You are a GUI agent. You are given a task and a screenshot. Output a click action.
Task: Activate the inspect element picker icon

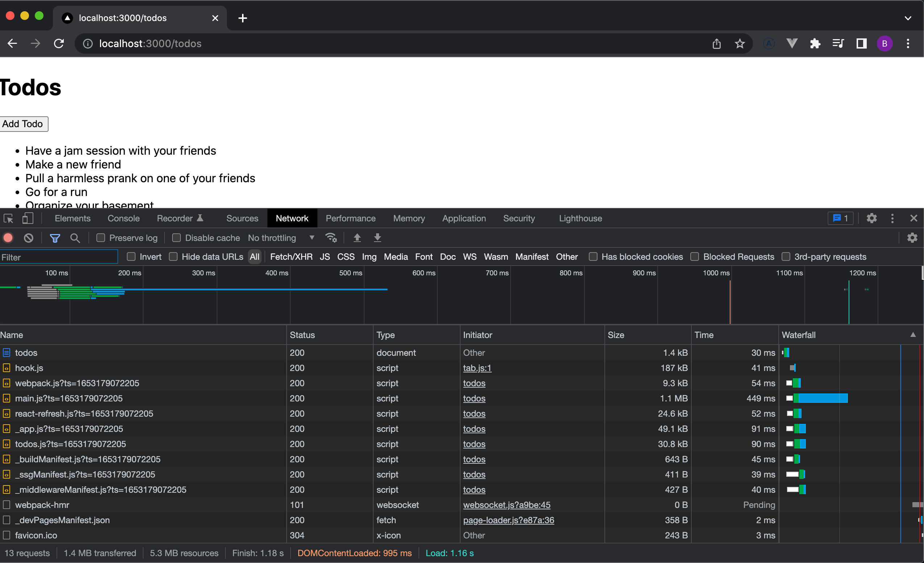click(x=8, y=218)
